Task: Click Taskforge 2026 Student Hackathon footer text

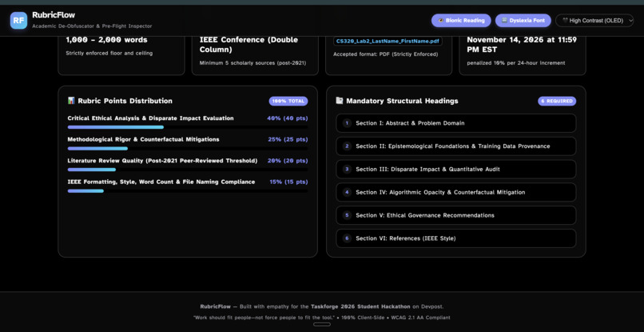Action: point(360,306)
